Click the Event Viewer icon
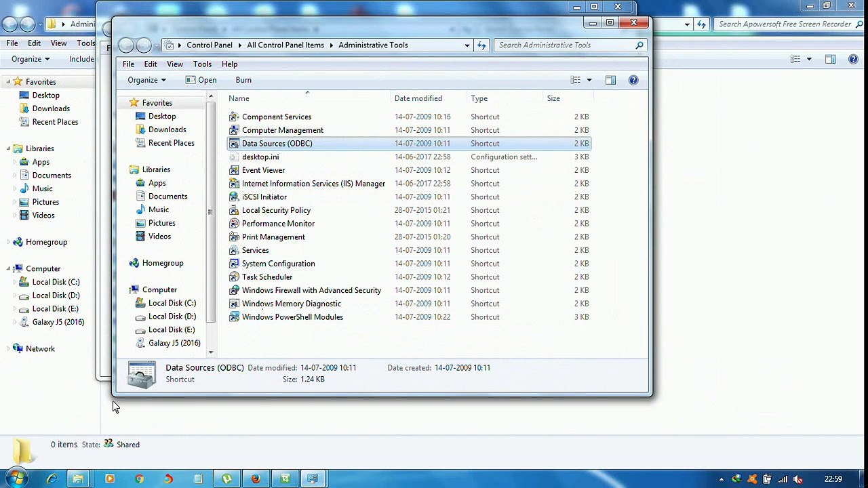 (x=234, y=170)
